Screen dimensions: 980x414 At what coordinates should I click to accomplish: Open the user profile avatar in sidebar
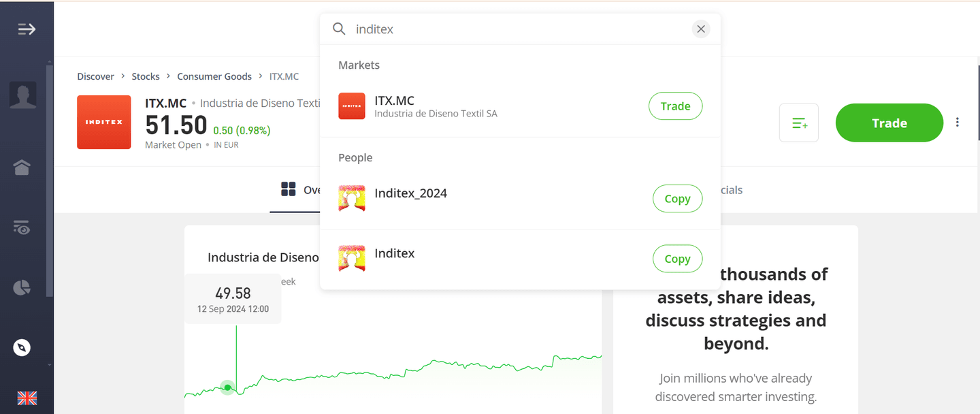click(23, 95)
